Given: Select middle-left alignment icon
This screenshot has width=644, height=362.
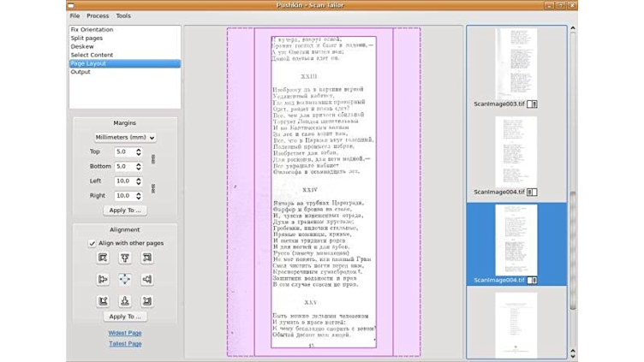Looking at the screenshot, I should pos(103,280).
